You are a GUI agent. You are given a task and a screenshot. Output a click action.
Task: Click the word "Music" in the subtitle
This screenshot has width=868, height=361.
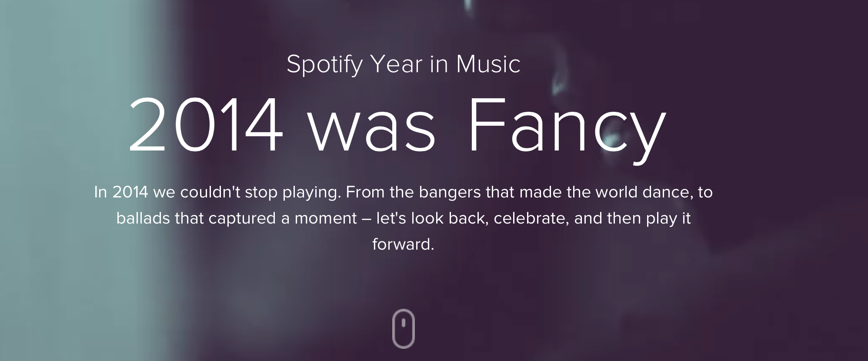(488, 64)
